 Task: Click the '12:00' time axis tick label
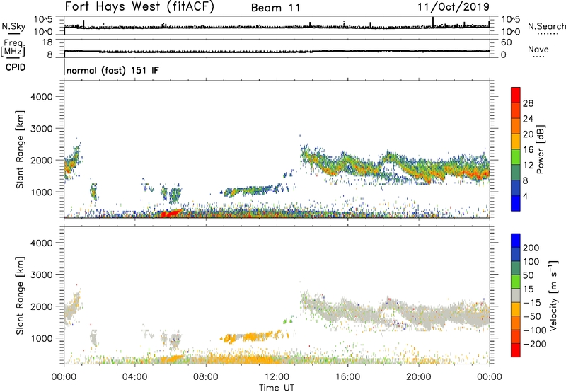pos(277,377)
